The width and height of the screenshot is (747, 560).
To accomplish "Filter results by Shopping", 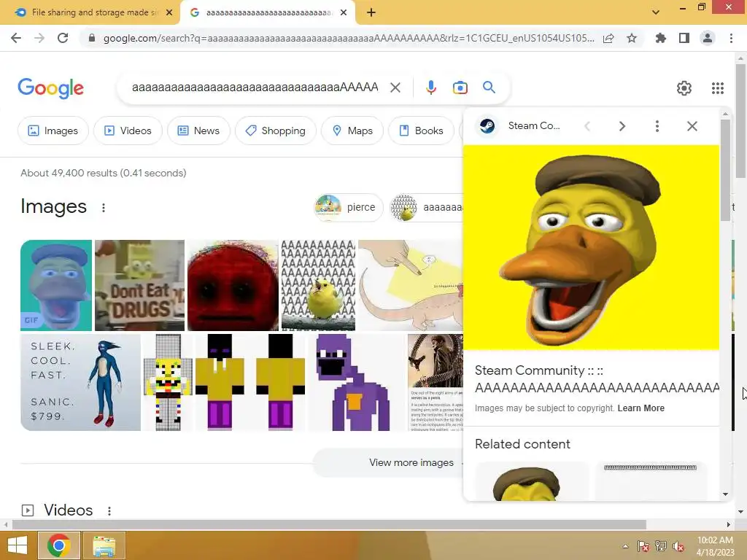I will click(x=275, y=131).
